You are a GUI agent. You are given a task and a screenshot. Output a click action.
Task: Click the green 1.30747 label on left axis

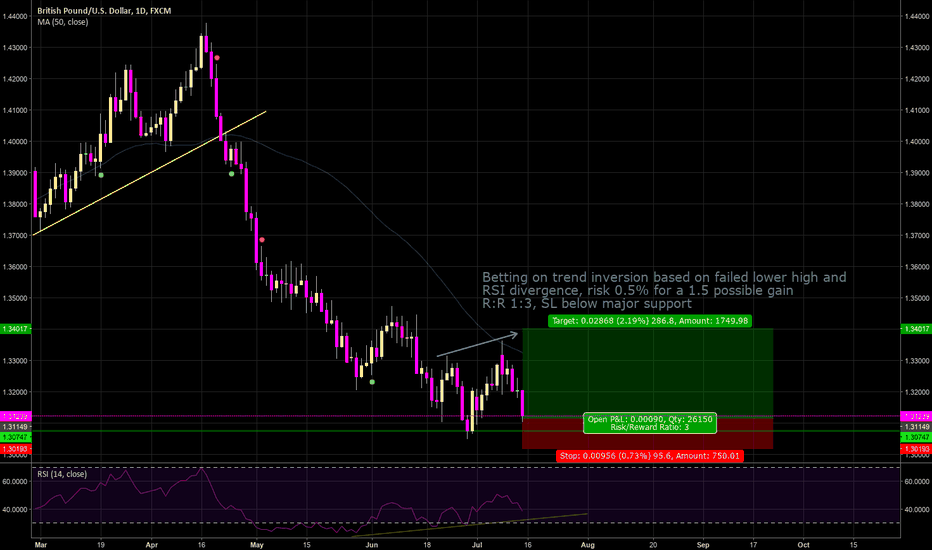pyautogui.click(x=16, y=437)
